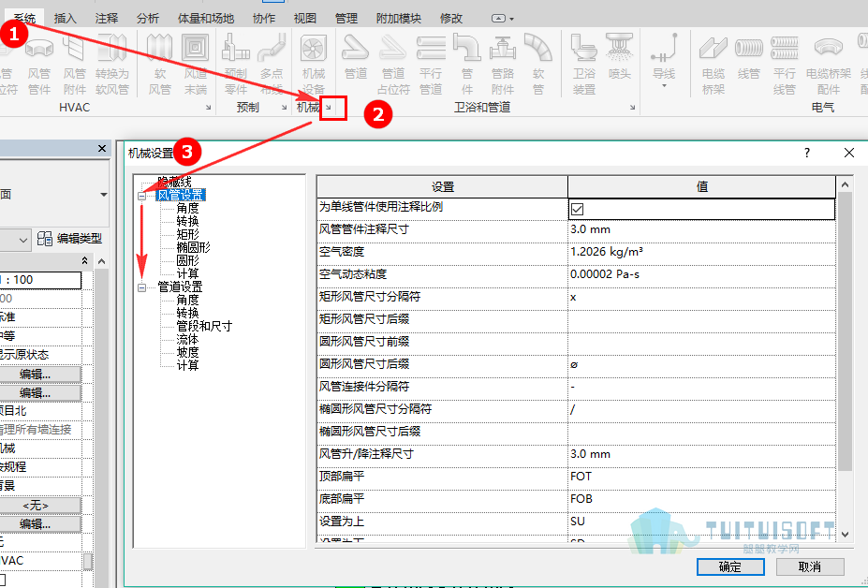Select the 多点布线 multi-point routing tool

pyautogui.click(x=272, y=65)
